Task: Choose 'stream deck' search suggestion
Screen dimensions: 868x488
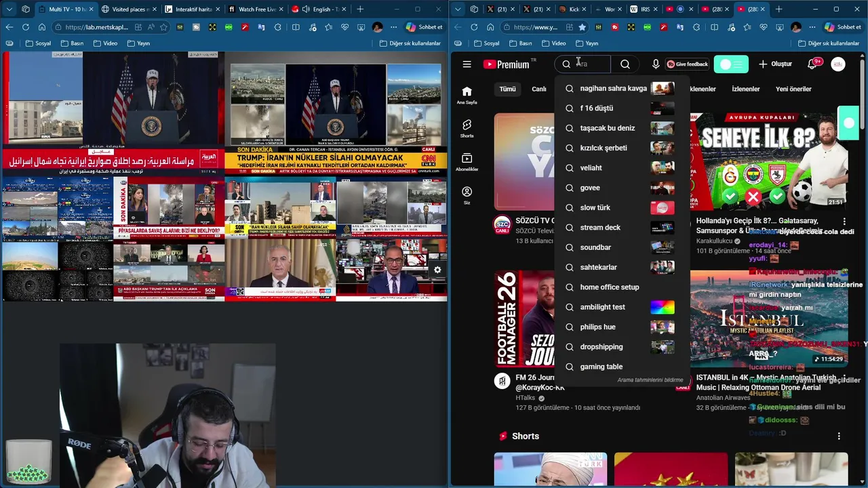Action: coord(622,228)
